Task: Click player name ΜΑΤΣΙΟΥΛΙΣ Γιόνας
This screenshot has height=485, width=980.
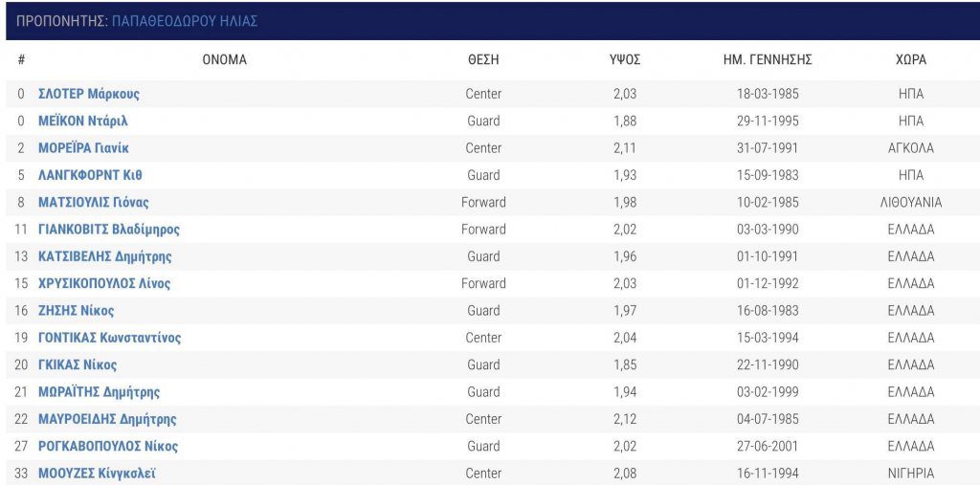Action: [94, 203]
